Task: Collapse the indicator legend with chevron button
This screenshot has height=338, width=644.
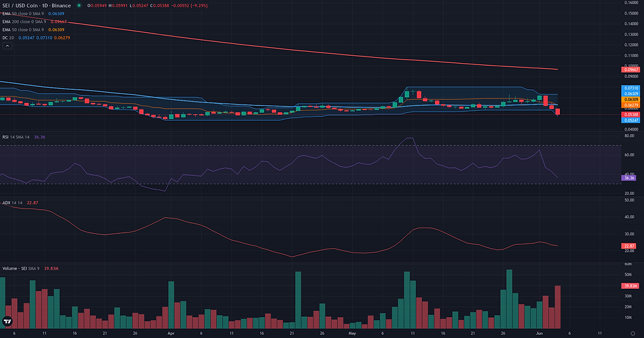Action: (x=7, y=46)
